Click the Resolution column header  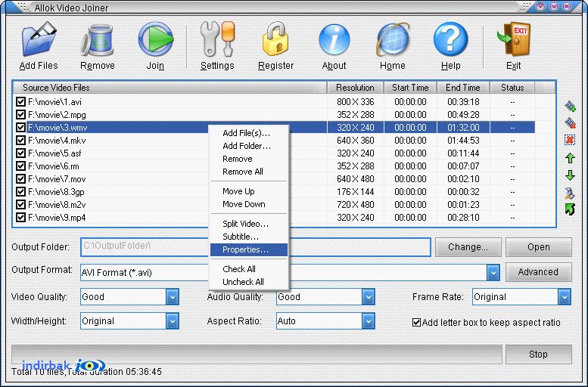click(x=356, y=88)
